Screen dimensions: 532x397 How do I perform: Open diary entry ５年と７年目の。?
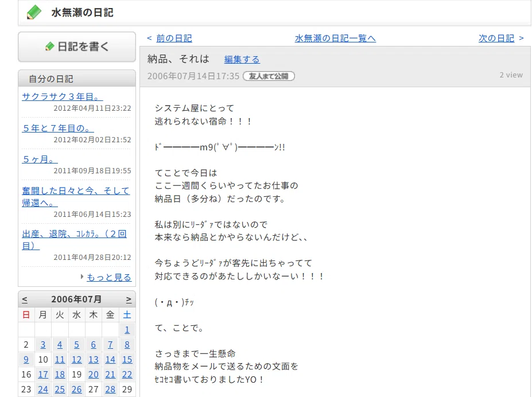(58, 128)
